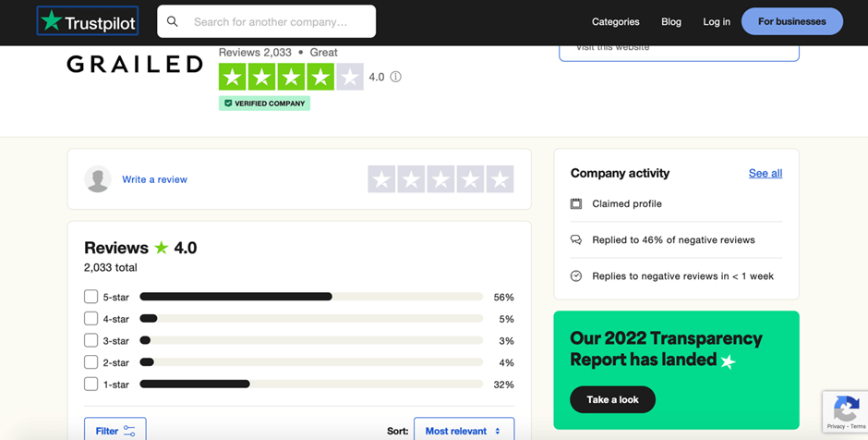868x440 pixels.
Task: Click the Claimed profile calendar icon
Action: coord(575,203)
